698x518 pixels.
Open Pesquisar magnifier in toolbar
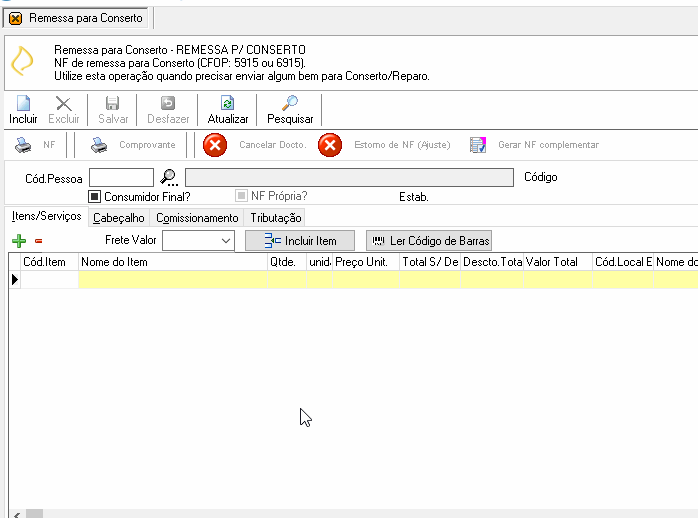pos(290,103)
